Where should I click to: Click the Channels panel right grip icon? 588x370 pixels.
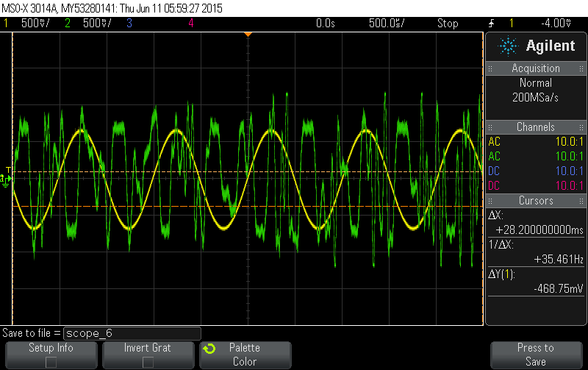point(581,127)
